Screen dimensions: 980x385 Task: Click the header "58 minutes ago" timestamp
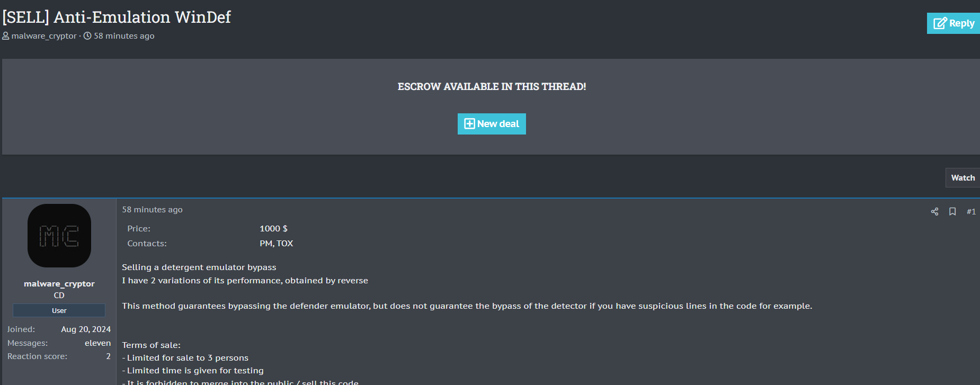point(124,36)
